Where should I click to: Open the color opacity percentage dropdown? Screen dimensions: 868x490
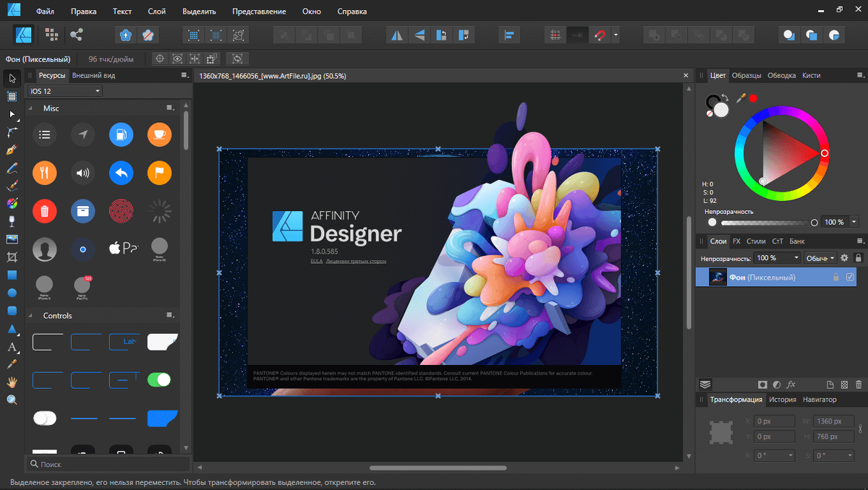[x=854, y=222]
